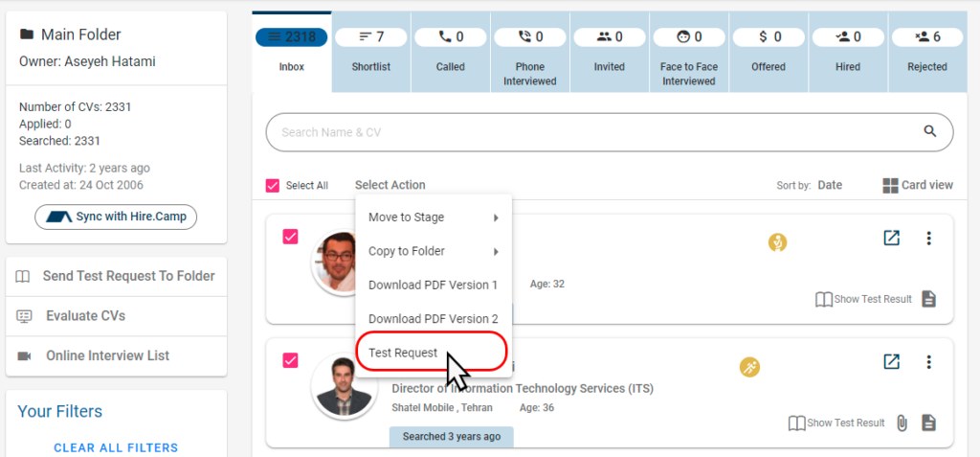Open three-dot menu on second candidate card
980x457 pixels.
point(928,361)
